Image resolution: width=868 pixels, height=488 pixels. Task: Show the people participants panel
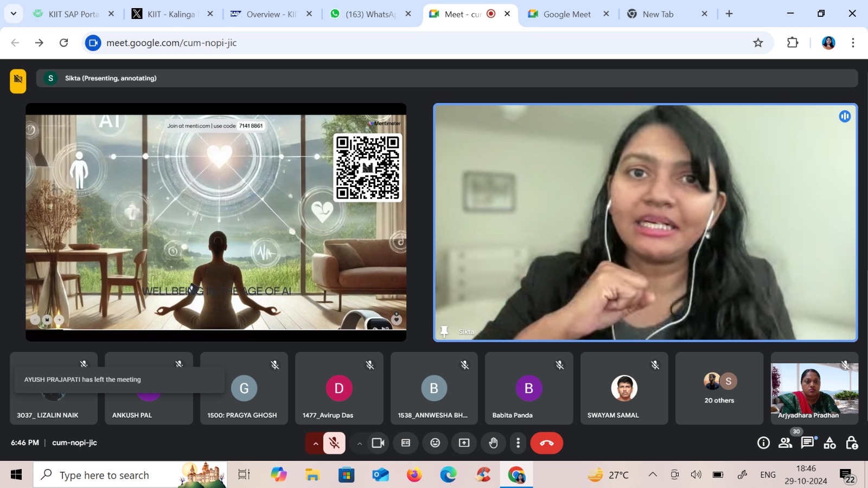click(x=785, y=443)
